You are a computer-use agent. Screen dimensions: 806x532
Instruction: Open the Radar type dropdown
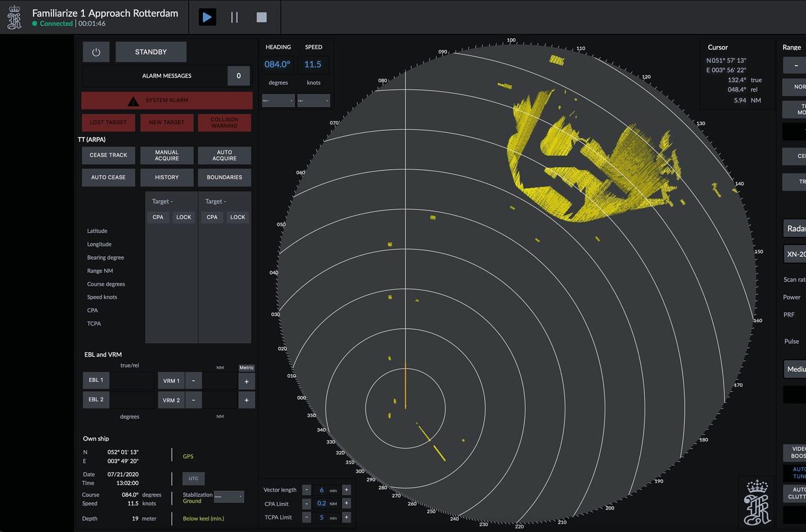pos(795,228)
